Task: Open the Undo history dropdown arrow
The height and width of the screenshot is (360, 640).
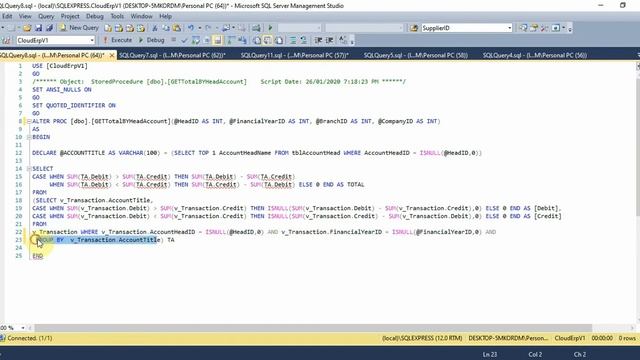Action: 200,28
